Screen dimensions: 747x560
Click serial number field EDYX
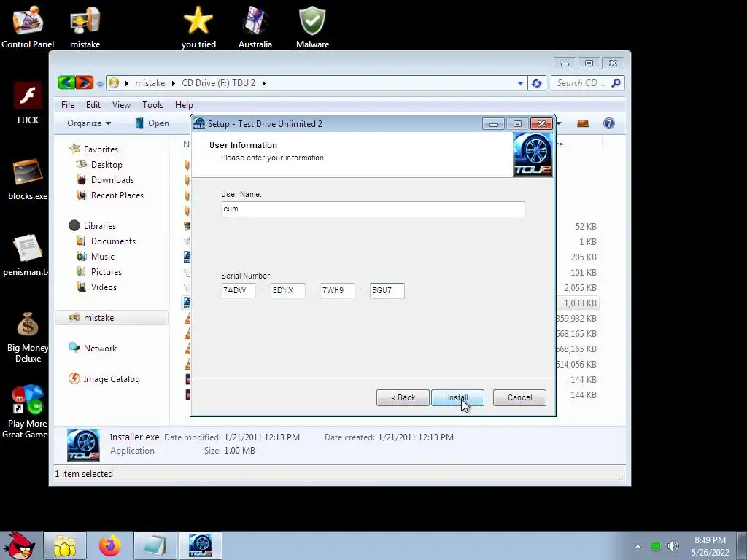tap(287, 290)
